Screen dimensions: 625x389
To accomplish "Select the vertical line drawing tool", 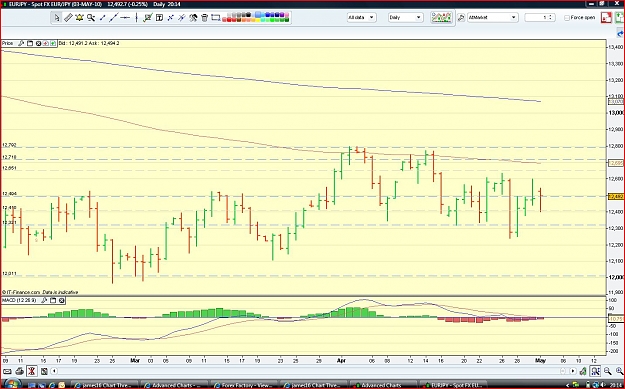I will pos(136,18).
